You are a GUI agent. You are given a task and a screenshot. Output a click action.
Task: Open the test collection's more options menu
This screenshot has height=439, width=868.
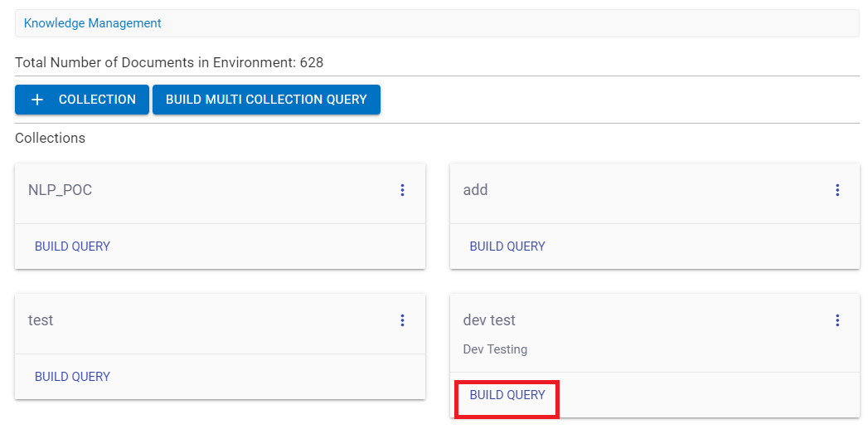tap(402, 320)
